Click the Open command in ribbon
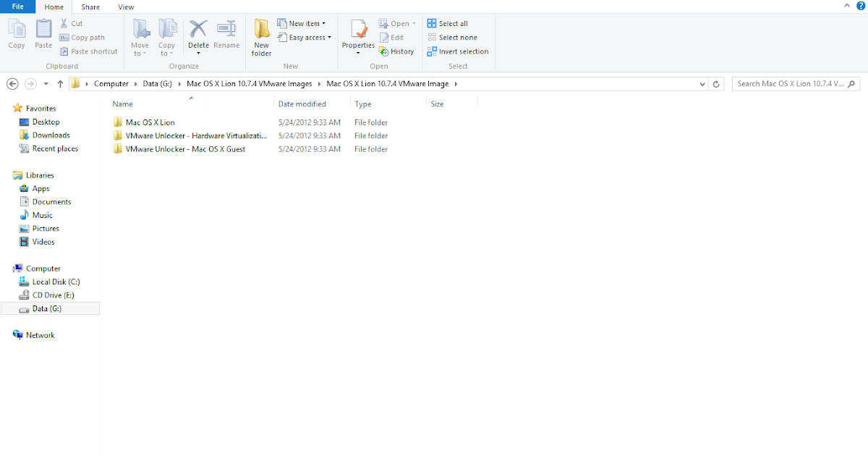The width and height of the screenshot is (868, 456). coord(397,24)
